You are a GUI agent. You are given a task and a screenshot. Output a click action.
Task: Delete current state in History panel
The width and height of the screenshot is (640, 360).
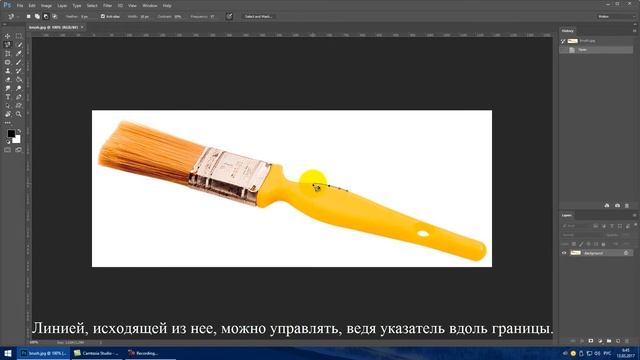pos(627,206)
